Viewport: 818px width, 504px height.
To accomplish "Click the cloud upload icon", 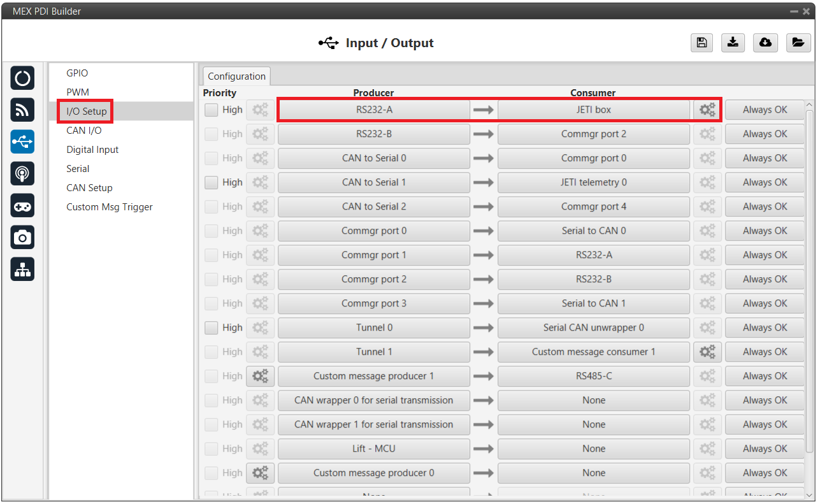I will point(765,43).
